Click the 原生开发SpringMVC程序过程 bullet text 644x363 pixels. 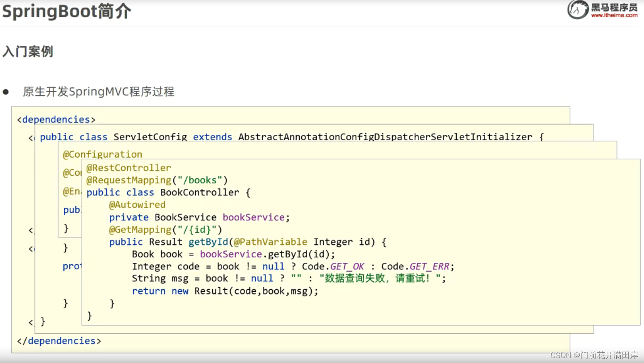(99, 91)
